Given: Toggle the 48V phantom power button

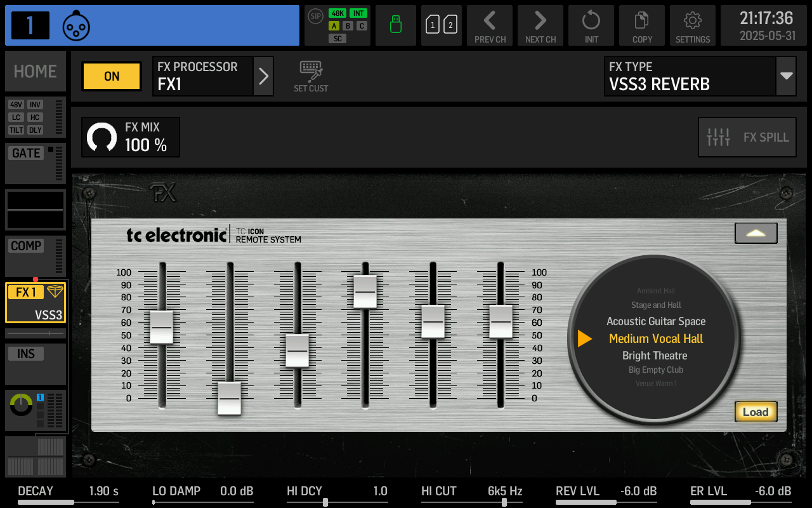Looking at the screenshot, I should (16, 105).
